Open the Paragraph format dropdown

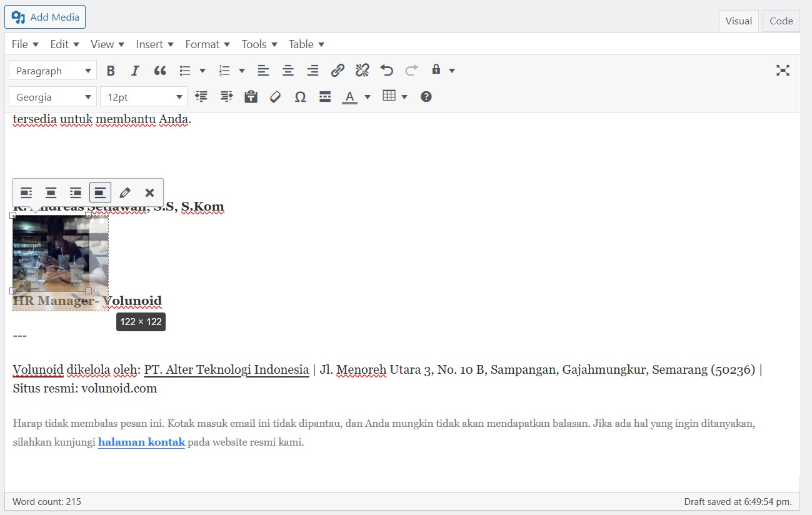[x=53, y=71]
